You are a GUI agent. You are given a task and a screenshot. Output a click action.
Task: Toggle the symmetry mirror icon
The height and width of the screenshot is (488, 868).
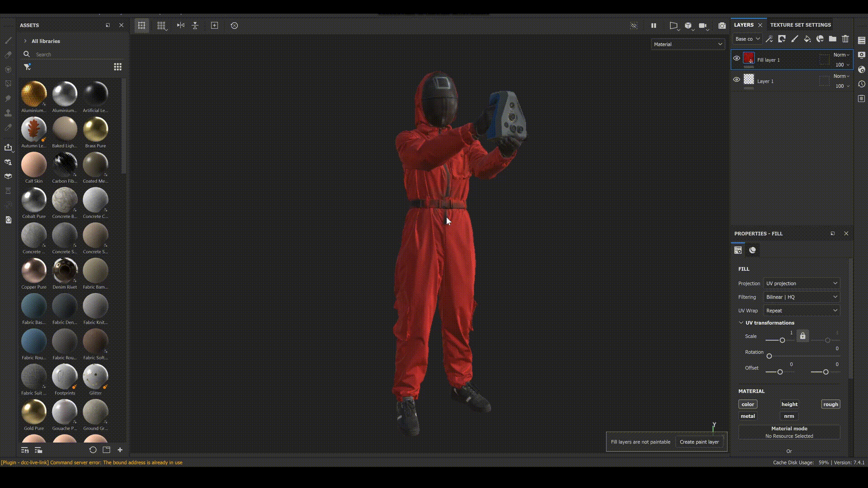click(180, 26)
